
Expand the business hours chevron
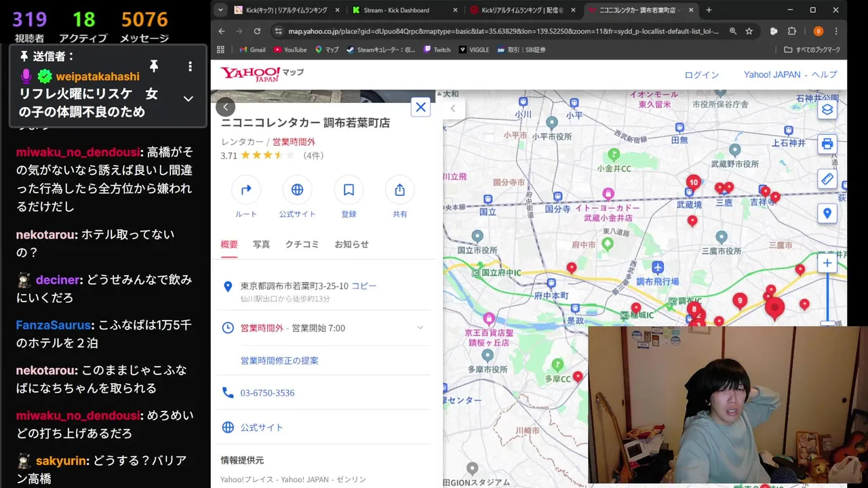[420, 328]
